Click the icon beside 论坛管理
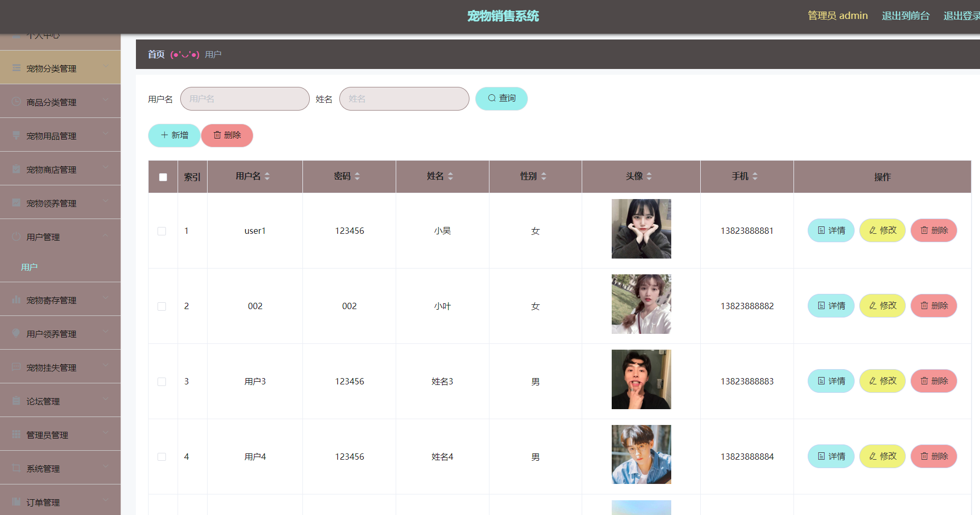The width and height of the screenshot is (980, 515). [x=16, y=401]
